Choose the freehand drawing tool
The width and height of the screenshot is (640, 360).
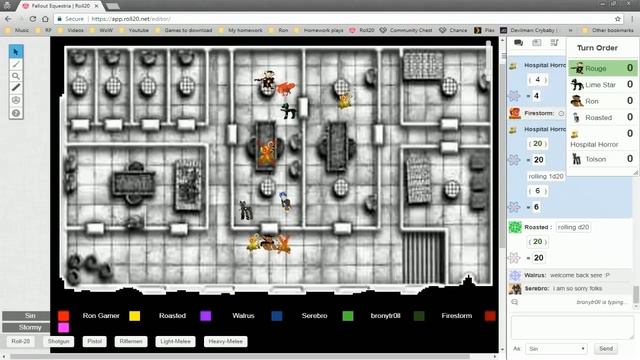click(16, 64)
